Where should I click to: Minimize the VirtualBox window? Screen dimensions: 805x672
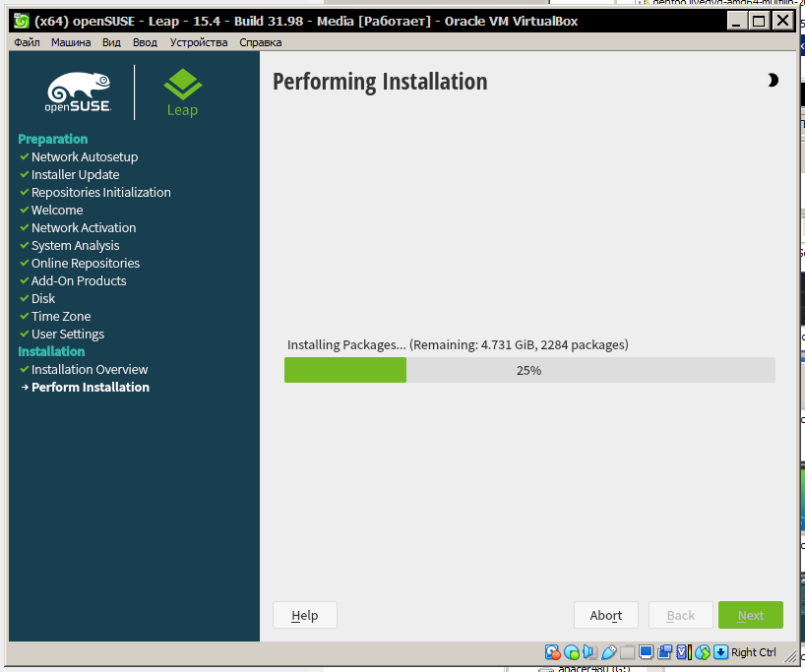click(x=737, y=21)
